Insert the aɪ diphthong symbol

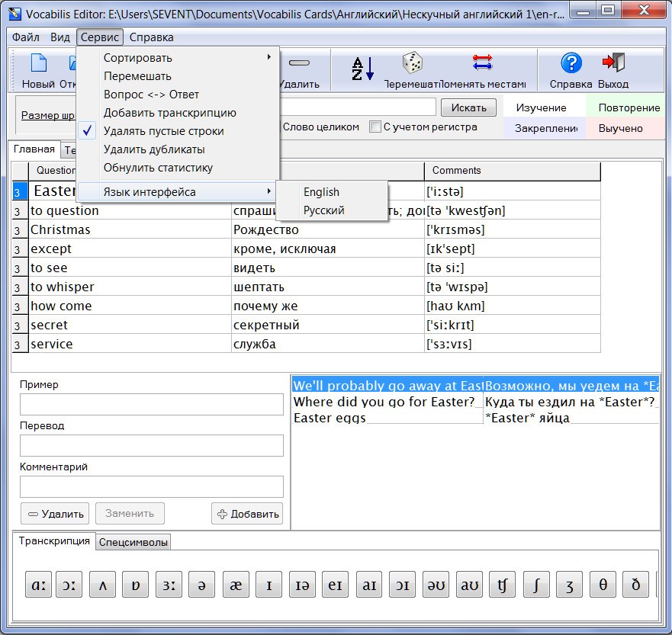tap(369, 585)
